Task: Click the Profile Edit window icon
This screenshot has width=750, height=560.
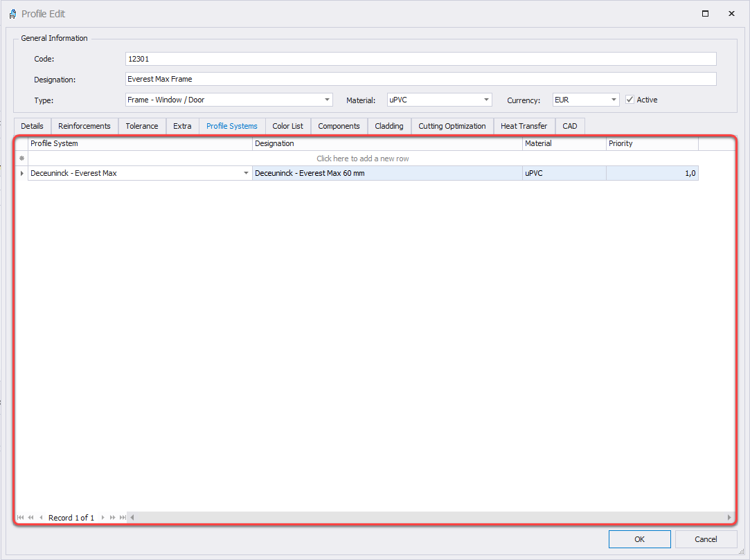Action: (12, 14)
